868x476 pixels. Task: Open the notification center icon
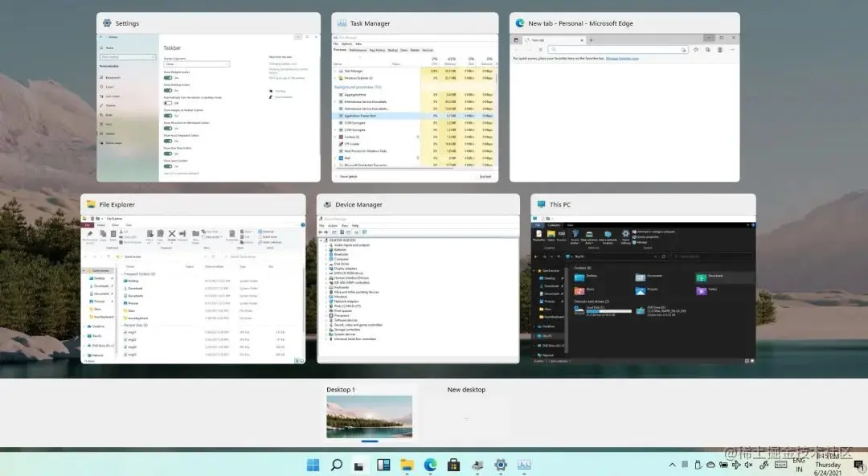(x=858, y=466)
